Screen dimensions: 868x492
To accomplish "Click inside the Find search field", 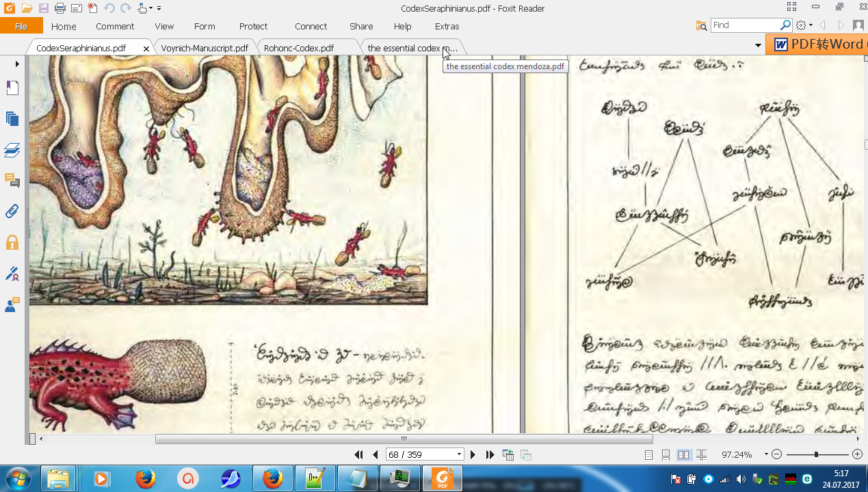I will (x=744, y=25).
